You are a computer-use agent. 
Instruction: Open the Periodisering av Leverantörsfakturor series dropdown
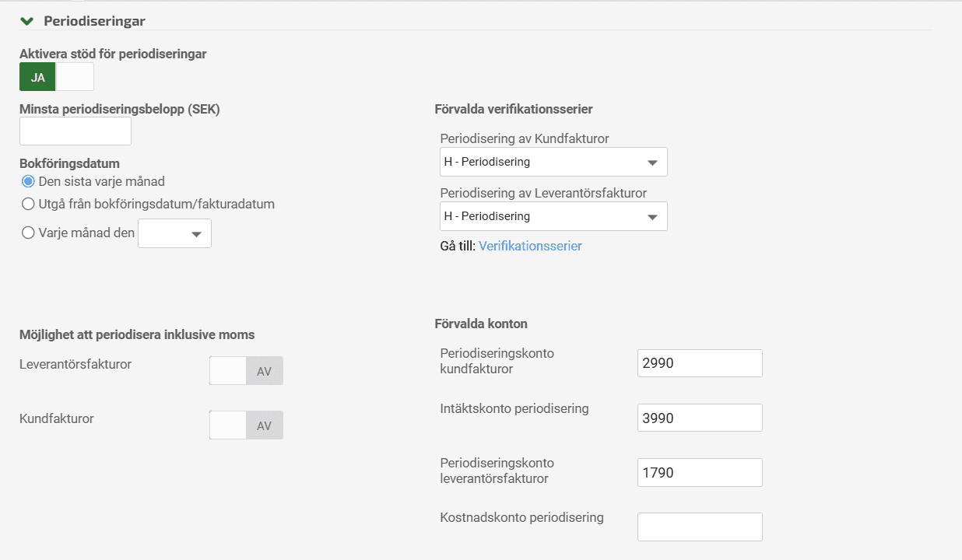pyautogui.click(x=553, y=216)
